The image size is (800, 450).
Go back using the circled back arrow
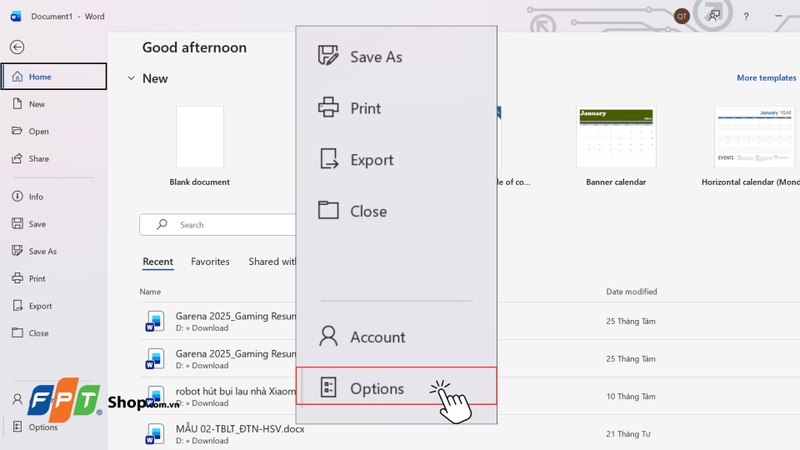[x=17, y=47]
